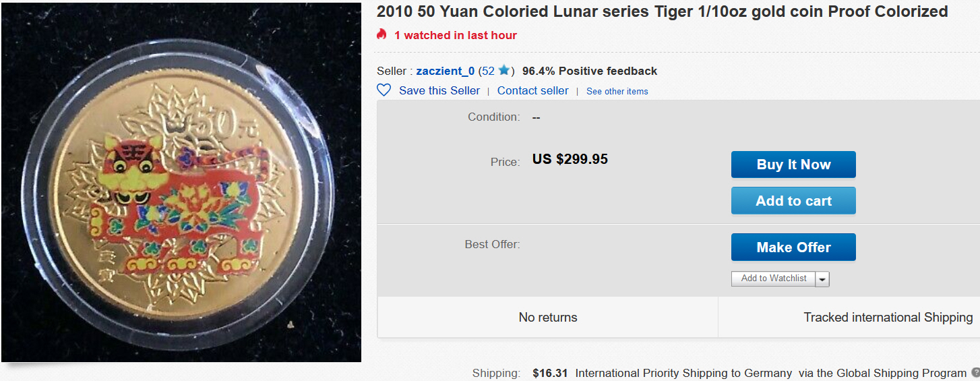The image size is (980, 381).
Task: Click the red flame watched icon
Action: pyautogui.click(x=382, y=34)
